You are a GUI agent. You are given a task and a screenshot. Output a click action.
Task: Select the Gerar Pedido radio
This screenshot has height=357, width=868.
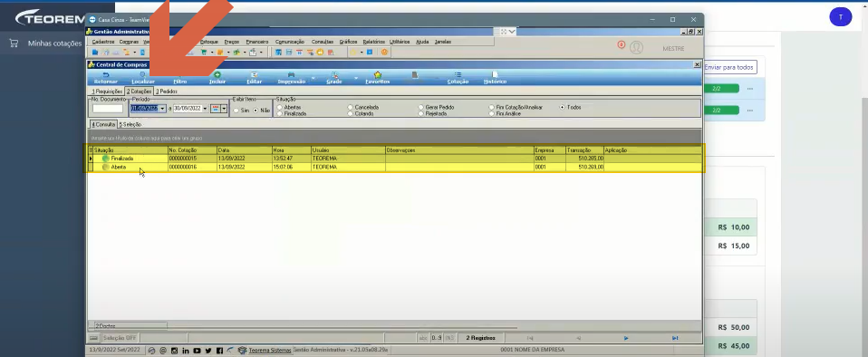[421, 108]
